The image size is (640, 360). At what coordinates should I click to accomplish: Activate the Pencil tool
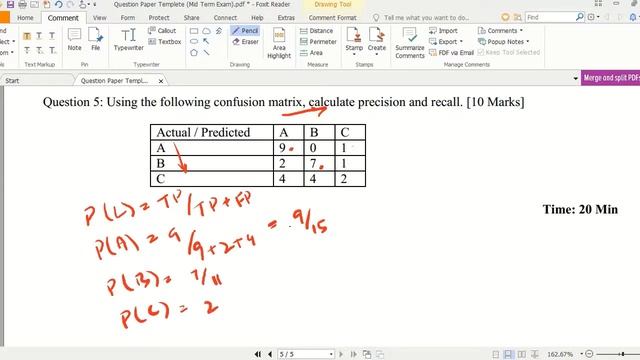pyautogui.click(x=245, y=31)
